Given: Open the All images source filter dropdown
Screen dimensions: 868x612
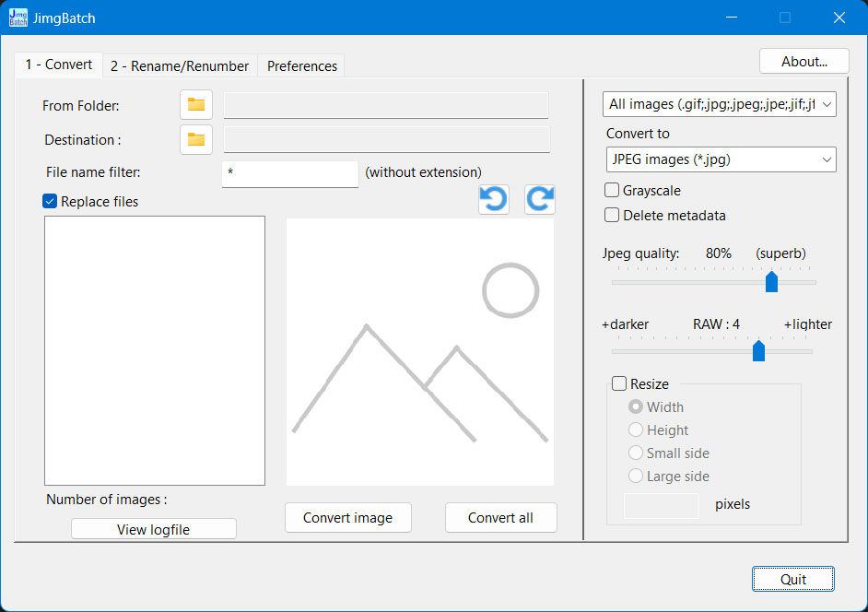Looking at the screenshot, I should click(720, 105).
